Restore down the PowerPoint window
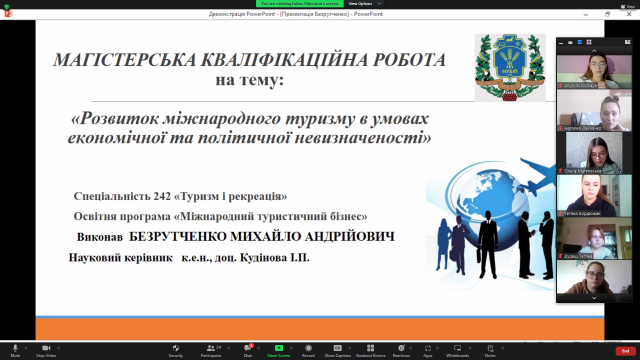The width and height of the screenshot is (640, 360). 607,14
